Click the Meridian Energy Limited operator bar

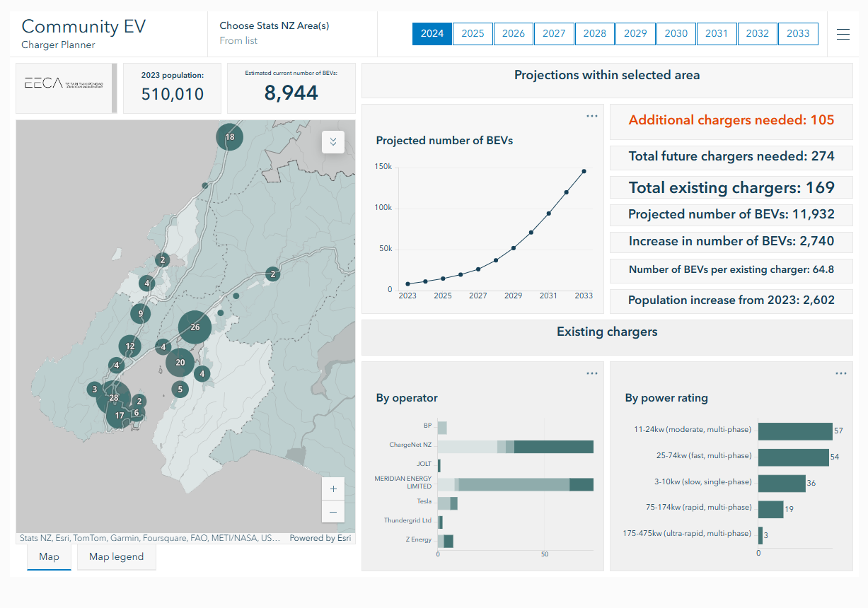click(x=515, y=484)
